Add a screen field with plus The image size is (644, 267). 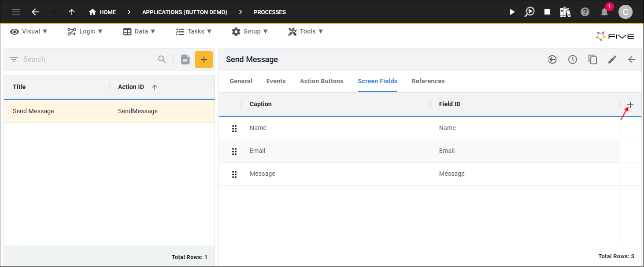pos(630,105)
